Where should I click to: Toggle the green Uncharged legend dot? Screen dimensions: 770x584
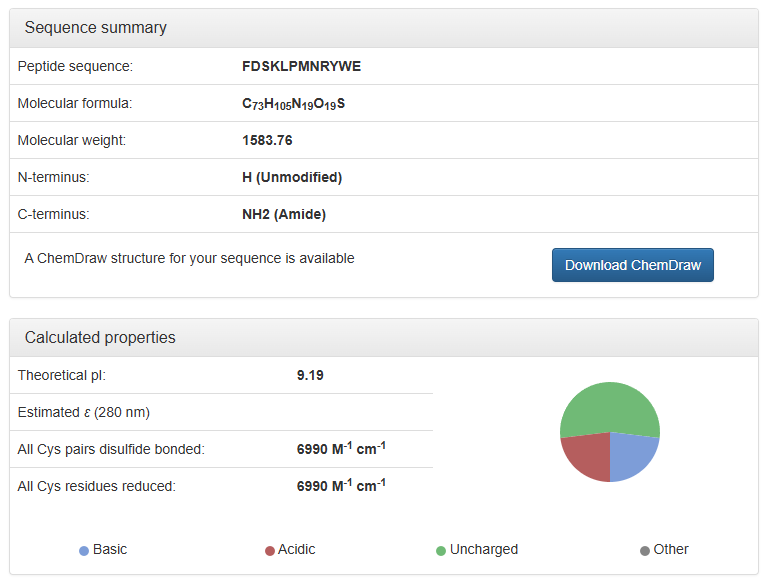[441, 551]
